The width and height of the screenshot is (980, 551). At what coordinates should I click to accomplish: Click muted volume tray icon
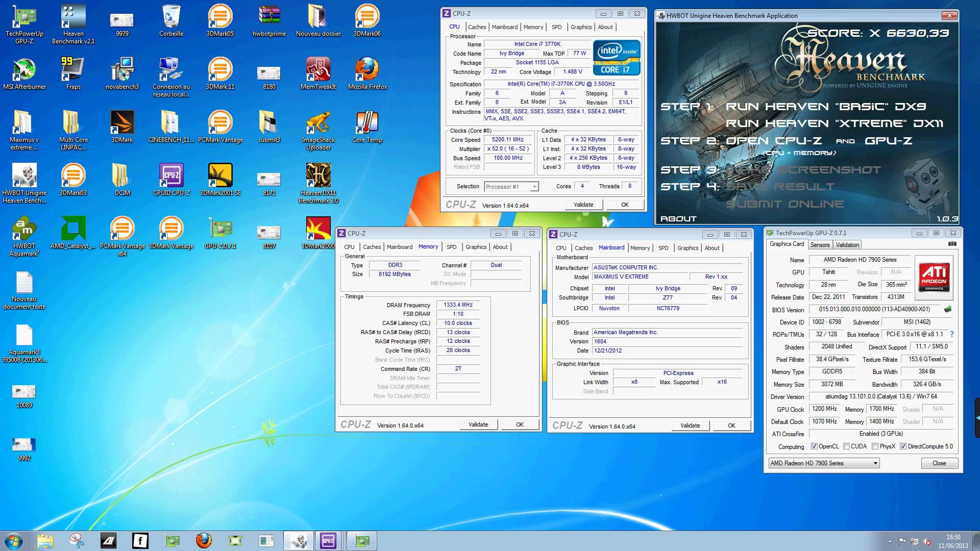click(927, 541)
